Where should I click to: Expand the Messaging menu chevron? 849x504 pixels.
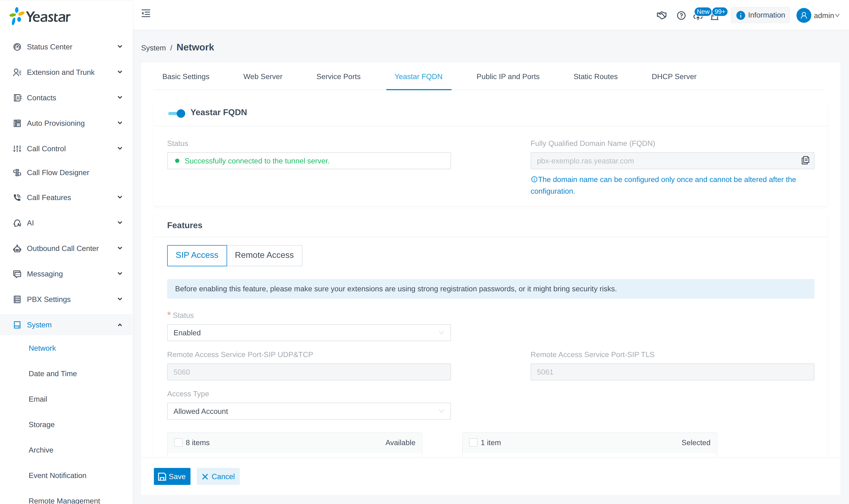coord(120,274)
